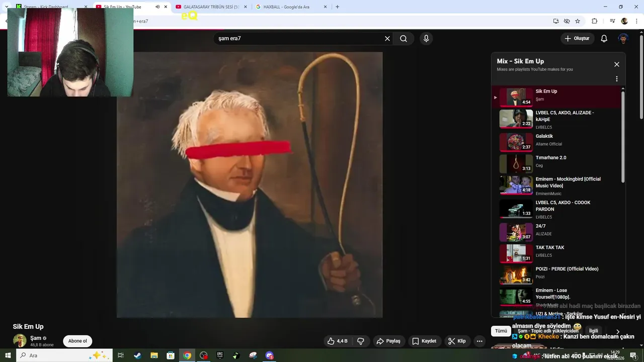This screenshot has width=644, height=362.
Task: Open the Şam channel name link
Action: click(36, 338)
